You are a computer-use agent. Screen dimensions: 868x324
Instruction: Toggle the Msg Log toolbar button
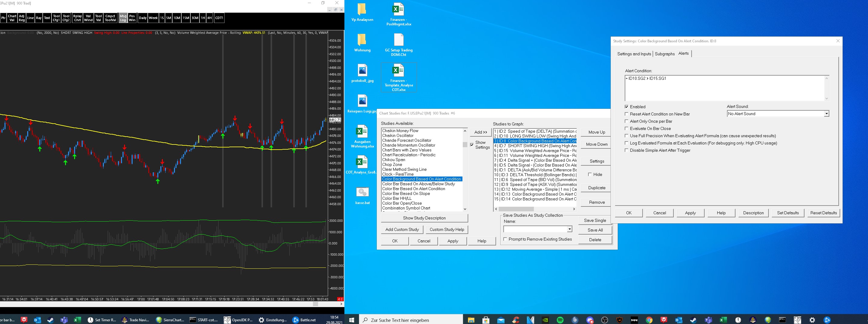pyautogui.click(x=123, y=18)
